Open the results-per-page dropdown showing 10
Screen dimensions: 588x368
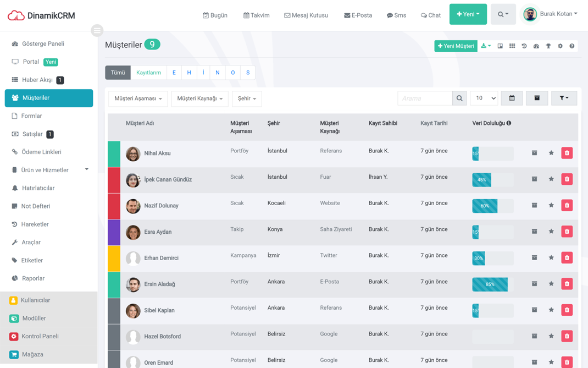pyautogui.click(x=484, y=98)
